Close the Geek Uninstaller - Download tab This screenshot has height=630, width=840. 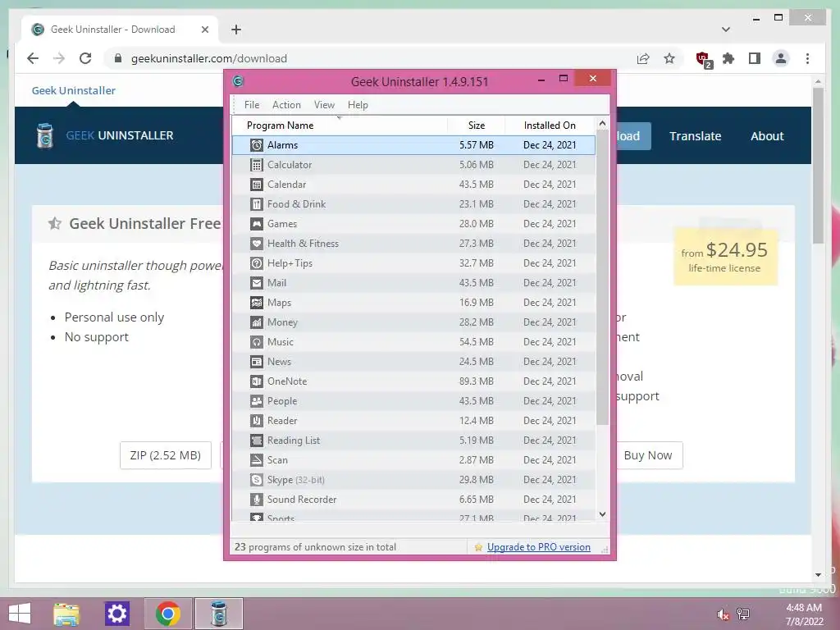tap(204, 30)
